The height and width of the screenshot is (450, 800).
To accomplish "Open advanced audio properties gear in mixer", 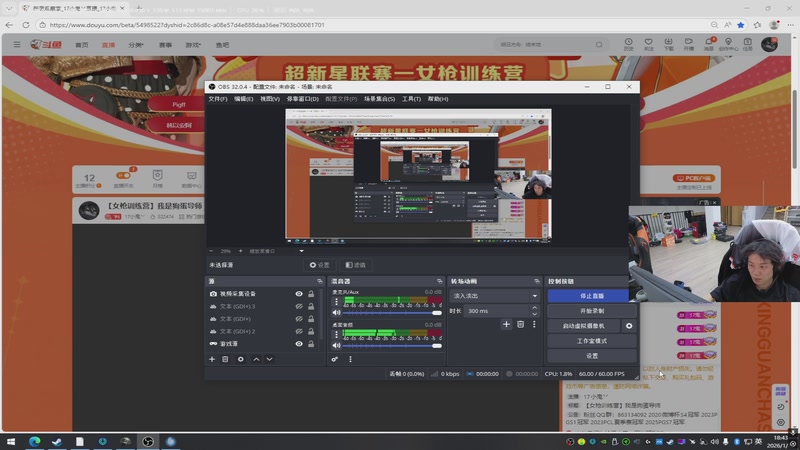I will pyautogui.click(x=335, y=359).
